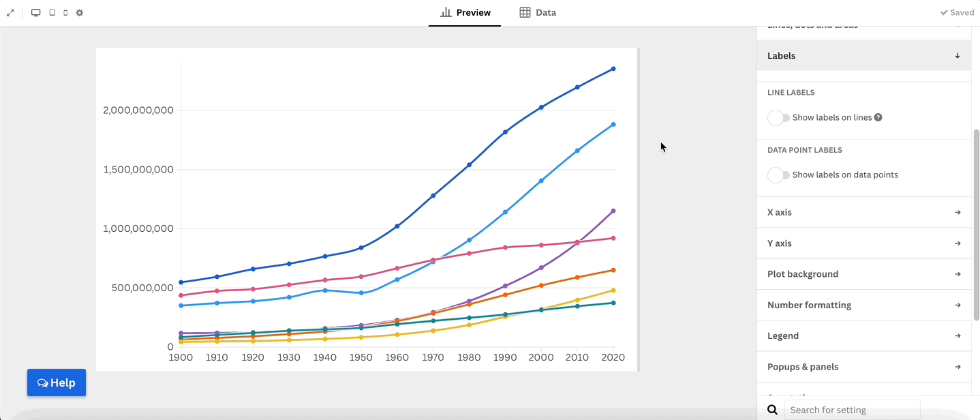Click the help question mark beside line labels
Screen dimensions: 980x420
click(x=878, y=117)
